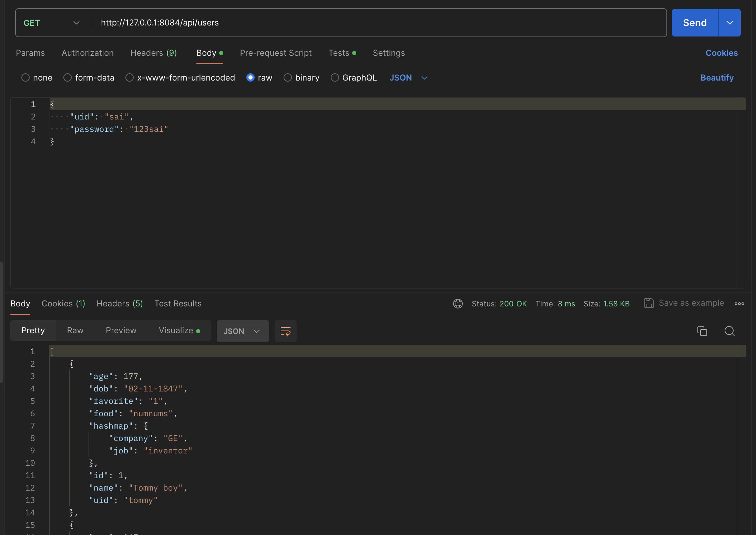
Task: Open the Cookies link
Action: pos(722,53)
